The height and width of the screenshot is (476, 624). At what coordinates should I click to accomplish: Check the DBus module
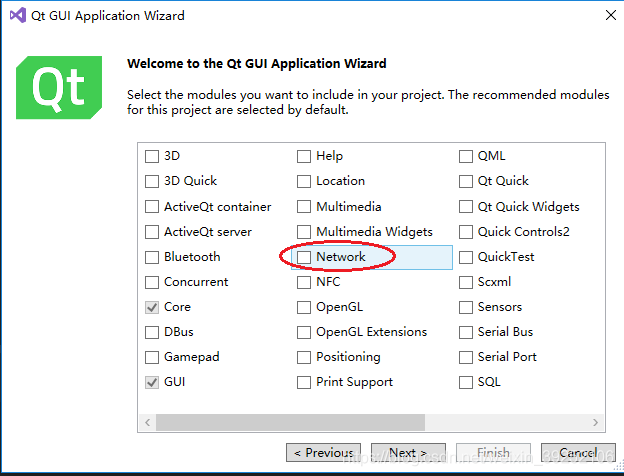[152, 332]
